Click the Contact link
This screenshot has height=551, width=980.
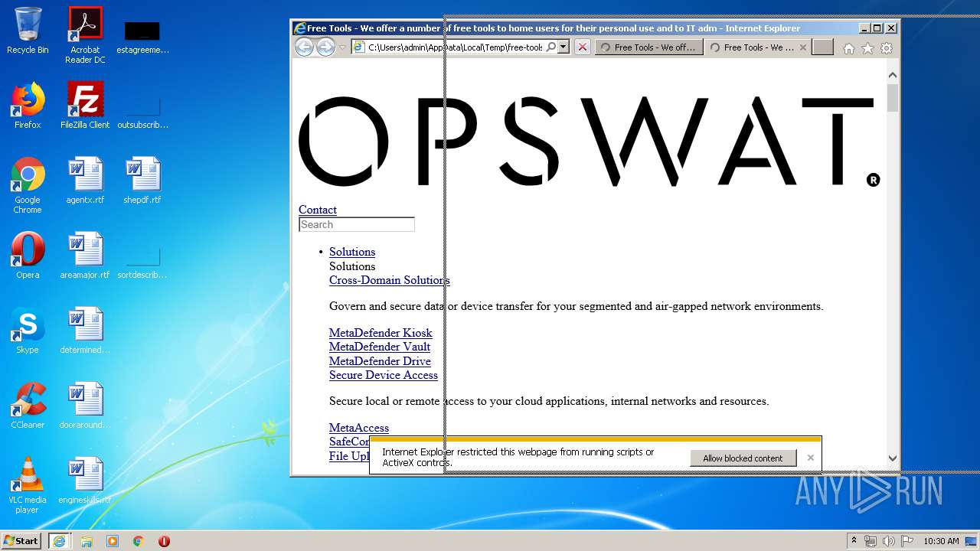317,210
